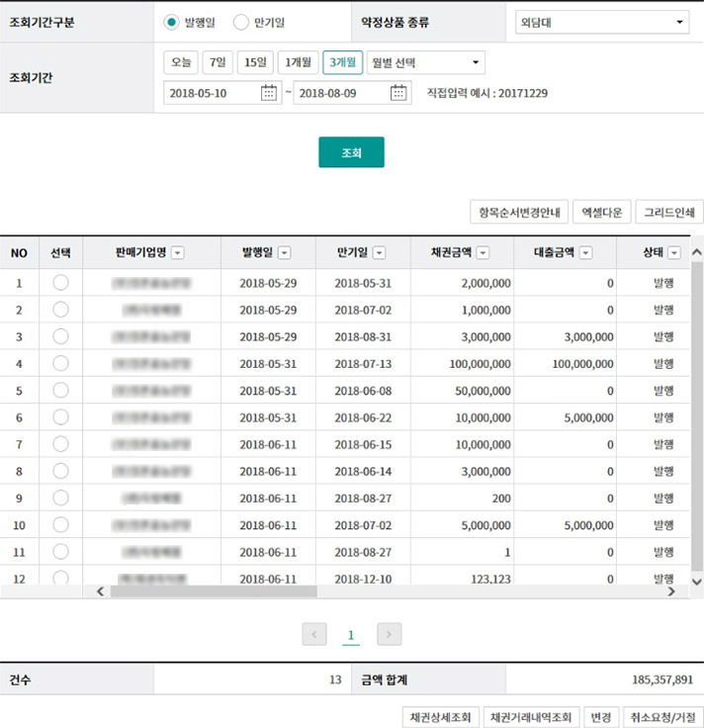Expand the 월별 선택 dropdown
Viewport: 704px width, 728px height.
point(426,63)
